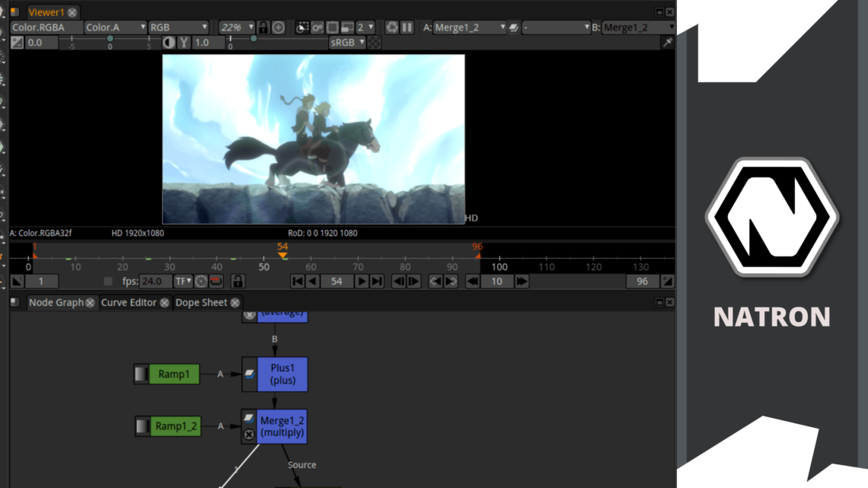Image resolution: width=868 pixels, height=488 pixels.
Task: Click the refresh viewer icon
Action: pyautogui.click(x=391, y=27)
